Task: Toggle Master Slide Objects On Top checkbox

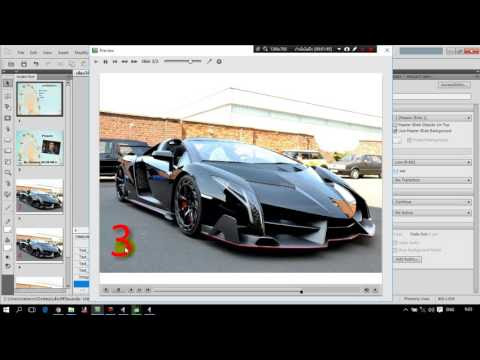Action: 396,125
